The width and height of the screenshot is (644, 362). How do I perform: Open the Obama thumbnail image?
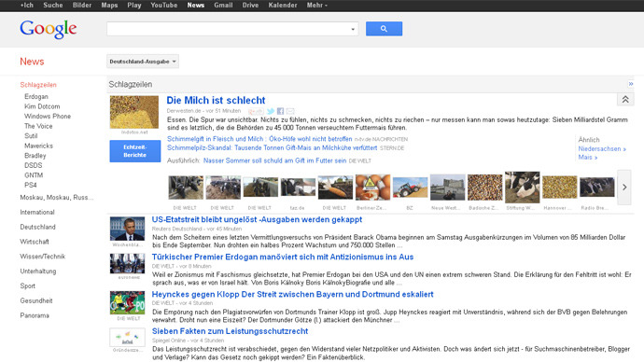coord(127,229)
